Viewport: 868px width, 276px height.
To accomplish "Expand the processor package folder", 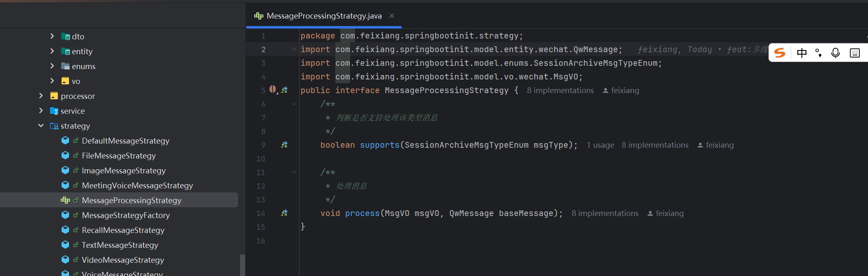I will 41,96.
